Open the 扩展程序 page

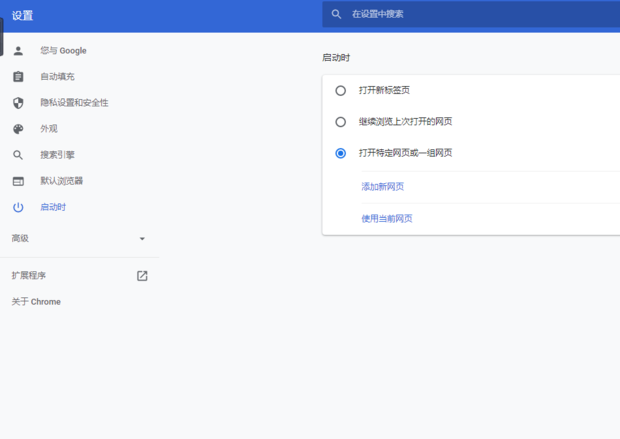coord(29,275)
